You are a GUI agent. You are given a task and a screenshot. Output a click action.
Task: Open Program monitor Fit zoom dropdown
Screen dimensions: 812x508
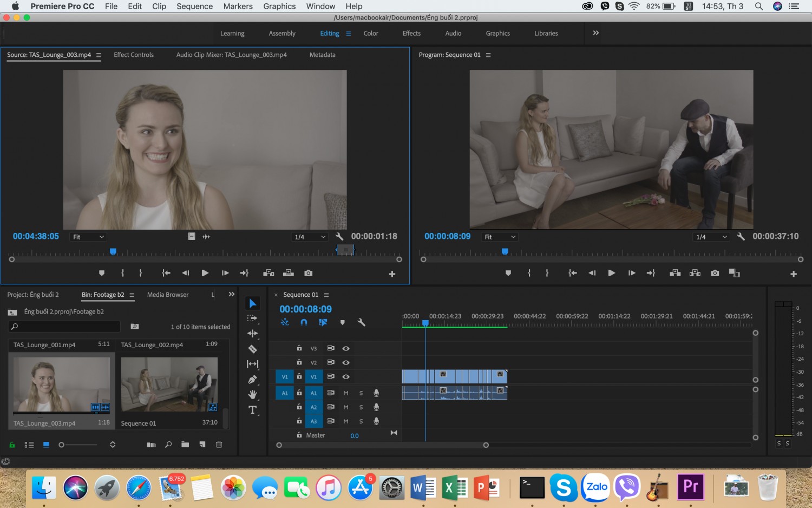click(x=500, y=237)
